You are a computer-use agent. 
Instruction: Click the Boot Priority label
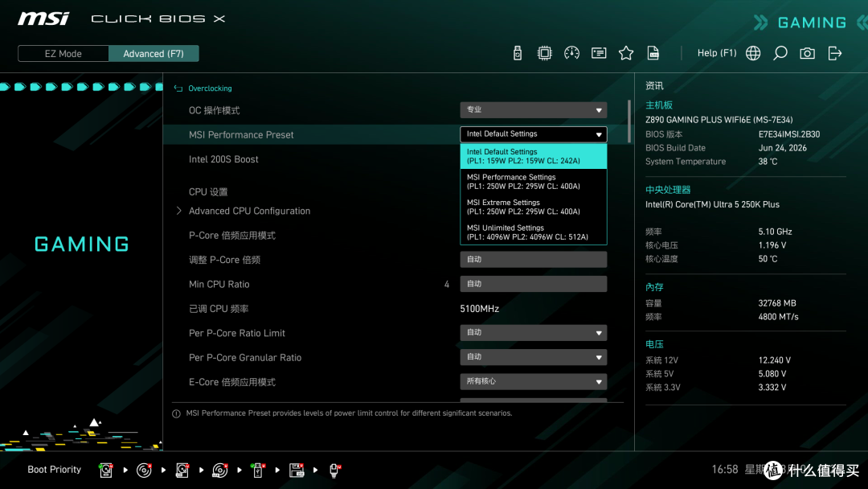pyautogui.click(x=55, y=470)
